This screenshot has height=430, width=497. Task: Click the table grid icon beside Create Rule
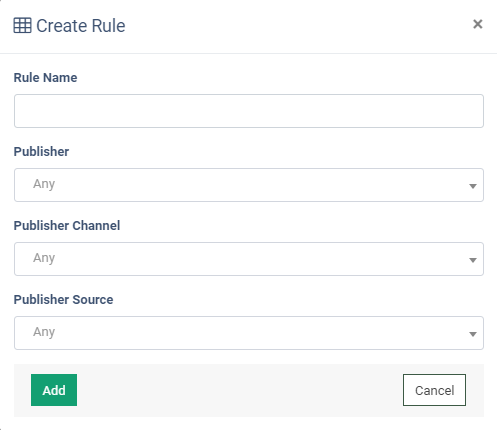coord(22,26)
